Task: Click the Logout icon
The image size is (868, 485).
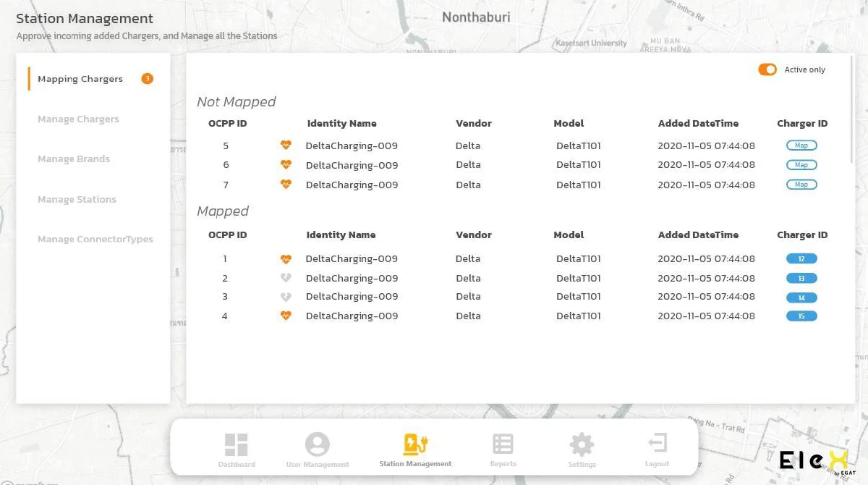Action: pos(657,444)
